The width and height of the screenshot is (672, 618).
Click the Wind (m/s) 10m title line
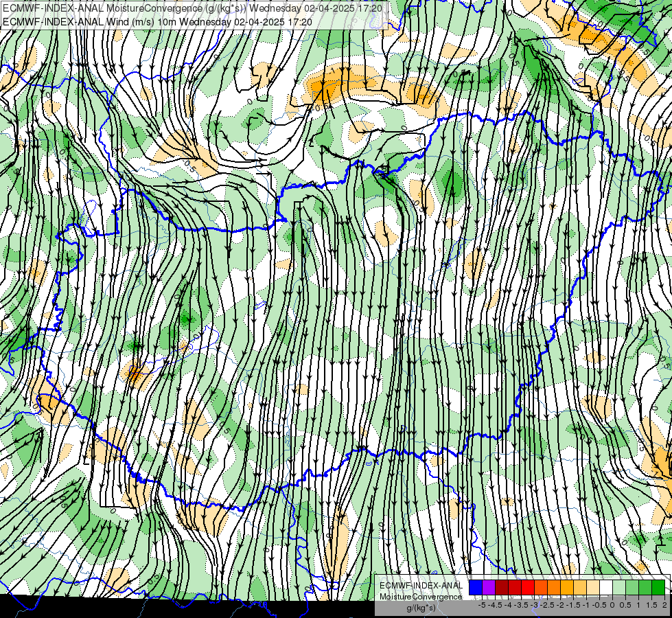[157, 22]
